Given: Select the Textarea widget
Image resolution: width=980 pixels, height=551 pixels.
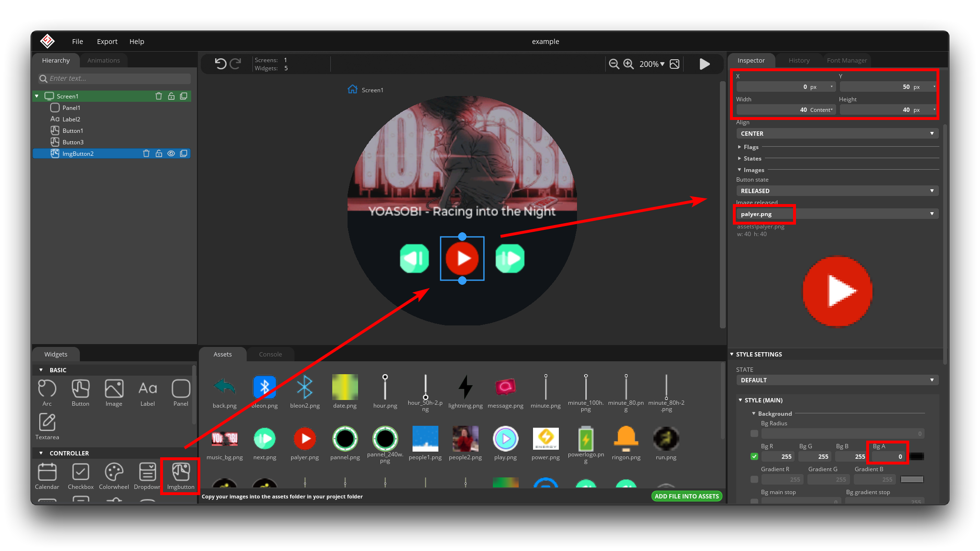Looking at the screenshot, I should pos(47,426).
